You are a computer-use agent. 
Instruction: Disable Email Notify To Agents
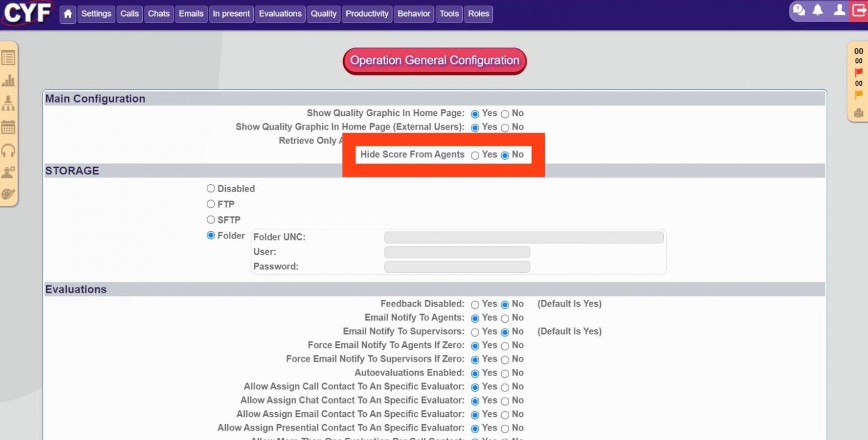tap(505, 318)
